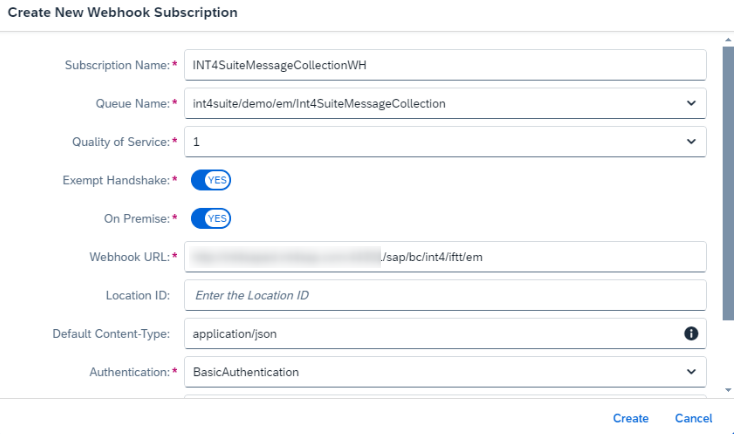
Task: Click the Create button
Action: click(631, 418)
